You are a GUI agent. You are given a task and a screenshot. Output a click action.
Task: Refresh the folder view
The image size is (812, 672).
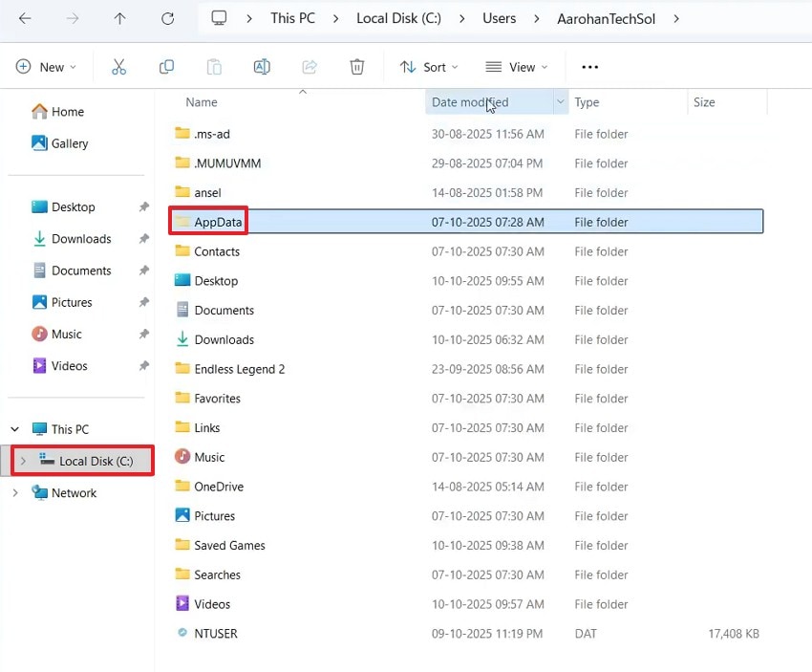click(x=167, y=18)
